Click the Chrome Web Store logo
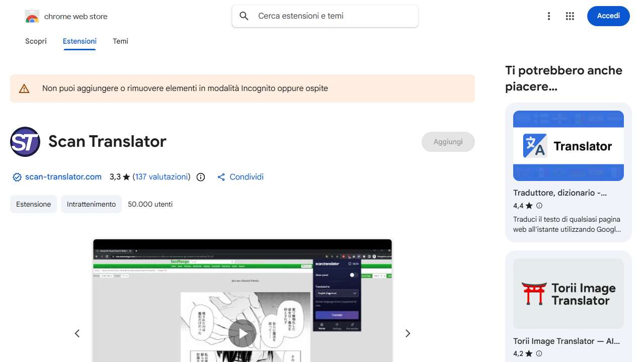The height and width of the screenshot is (362, 644). (x=32, y=17)
